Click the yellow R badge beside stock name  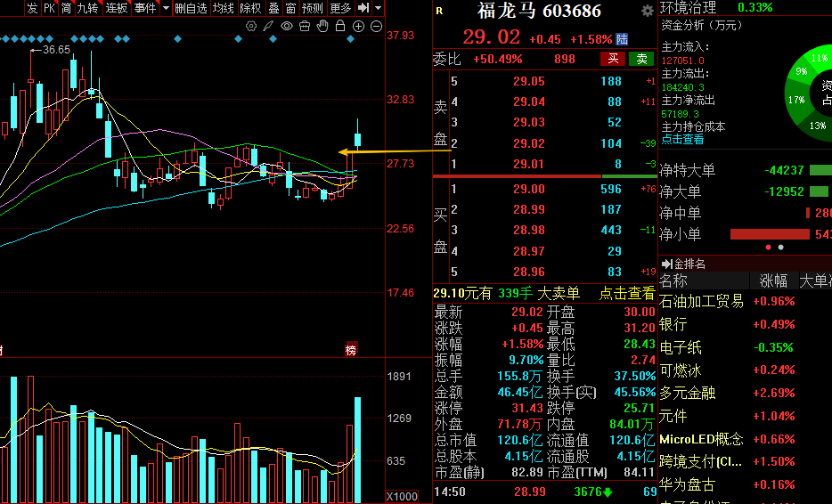pyautogui.click(x=439, y=11)
